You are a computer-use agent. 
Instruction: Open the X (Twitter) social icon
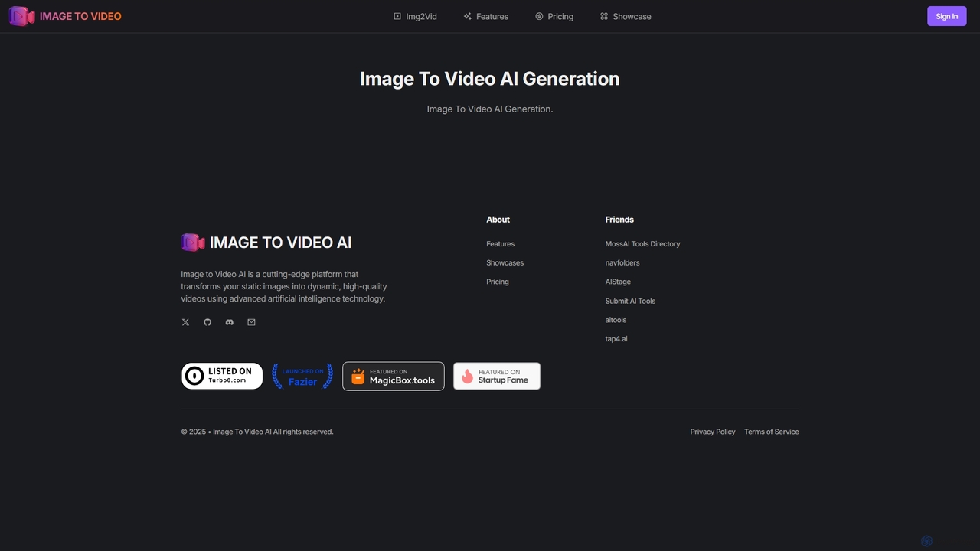pos(185,322)
